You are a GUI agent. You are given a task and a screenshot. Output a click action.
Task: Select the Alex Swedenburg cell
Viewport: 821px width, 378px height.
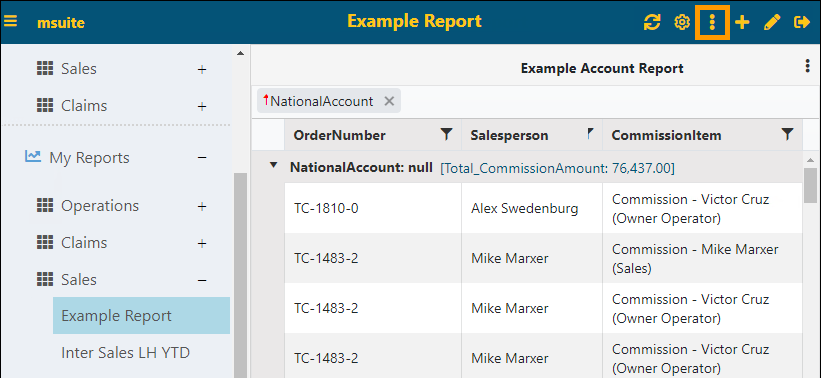(x=532, y=208)
